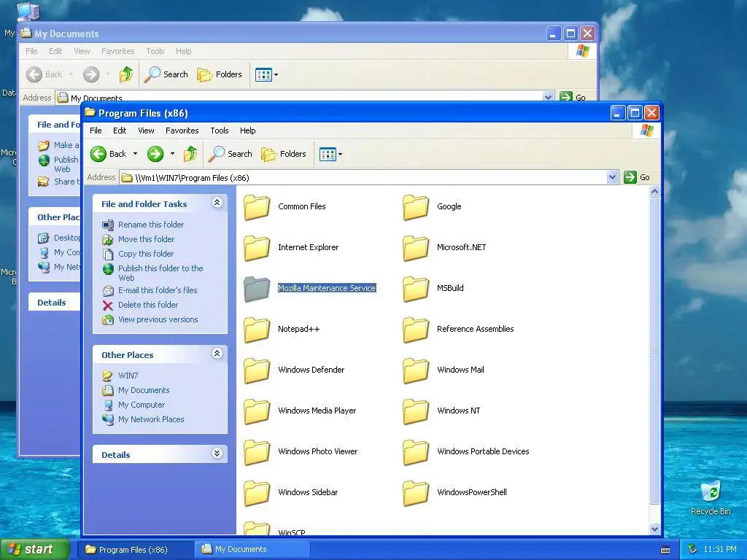Viewport: 747px width, 560px height.
Task: Open Favorites menu in Program Files window
Action: 182,131
